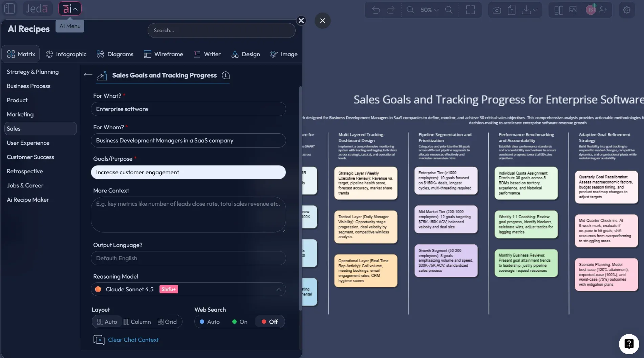Image resolution: width=644 pixels, height=358 pixels.
Task: Click the presentation mode icon
Action: click(x=574, y=10)
